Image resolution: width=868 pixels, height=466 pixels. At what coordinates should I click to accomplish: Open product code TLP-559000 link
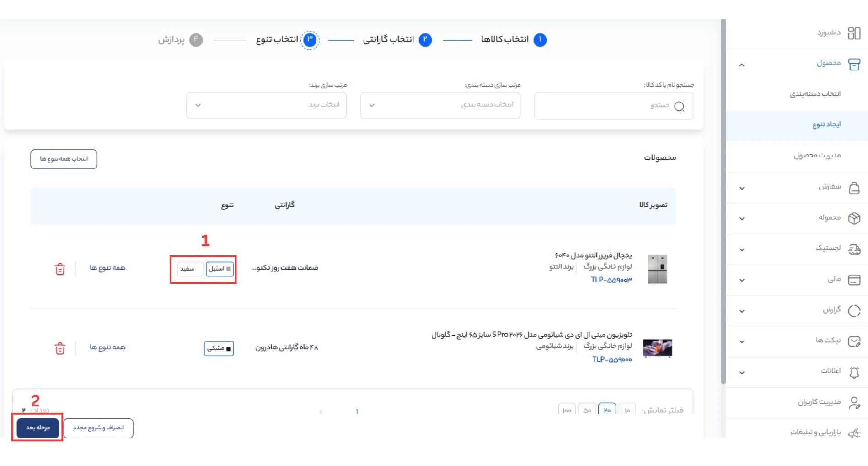click(x=612, y=360)
